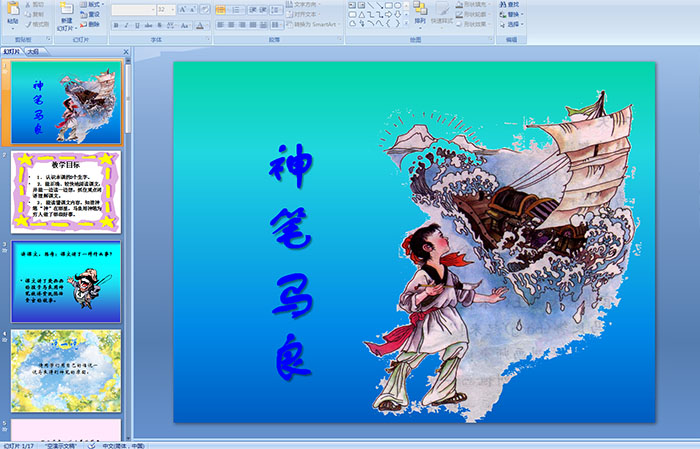Click the Justify alignment icon
Screen dimensions: 700x449
pyautogui.click(x=253, y=25)
